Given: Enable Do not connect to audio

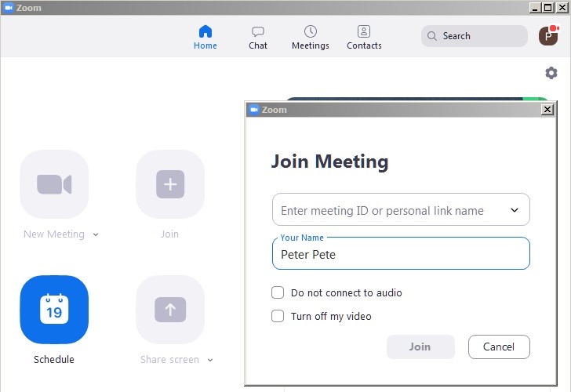Looking at the screenshot, I should tap(278, 292).
